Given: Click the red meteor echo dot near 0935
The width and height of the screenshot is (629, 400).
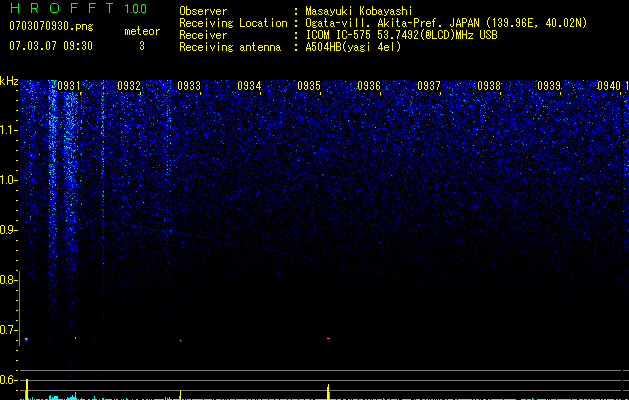Looking at the screenshot, I should point(328,339).
